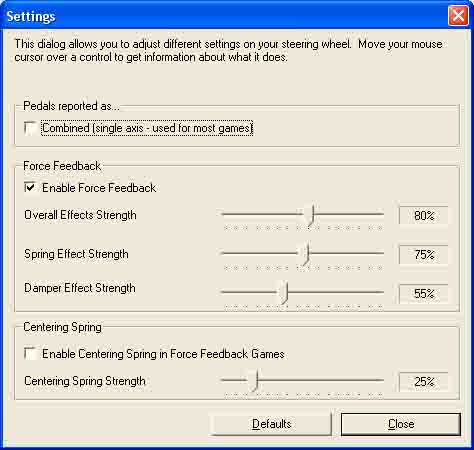Restore settings with the Defaults button

(x=271, y=424)
